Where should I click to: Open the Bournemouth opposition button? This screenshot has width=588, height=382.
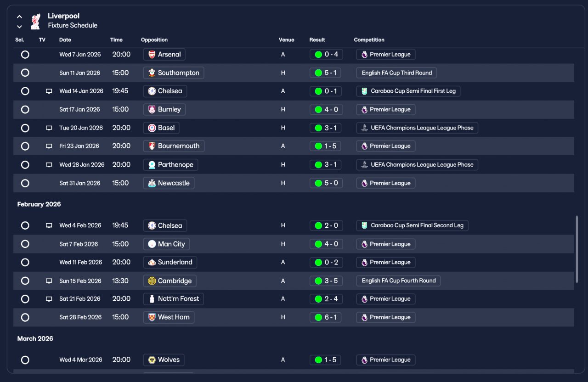click(x=174, y=146)
